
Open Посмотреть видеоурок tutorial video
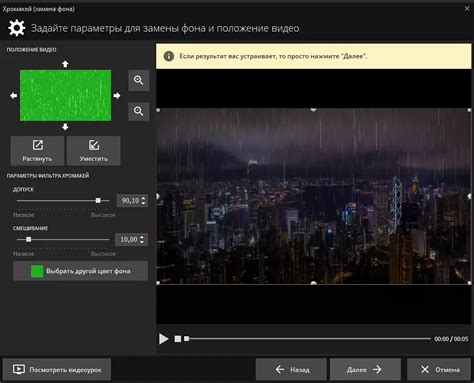click(57, 369)
